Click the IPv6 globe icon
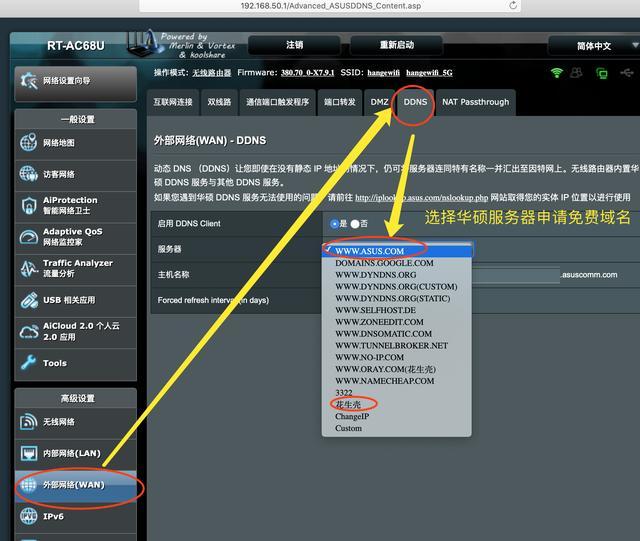The height and width of the screenshot is (541, 640). [x=29, y=516]
